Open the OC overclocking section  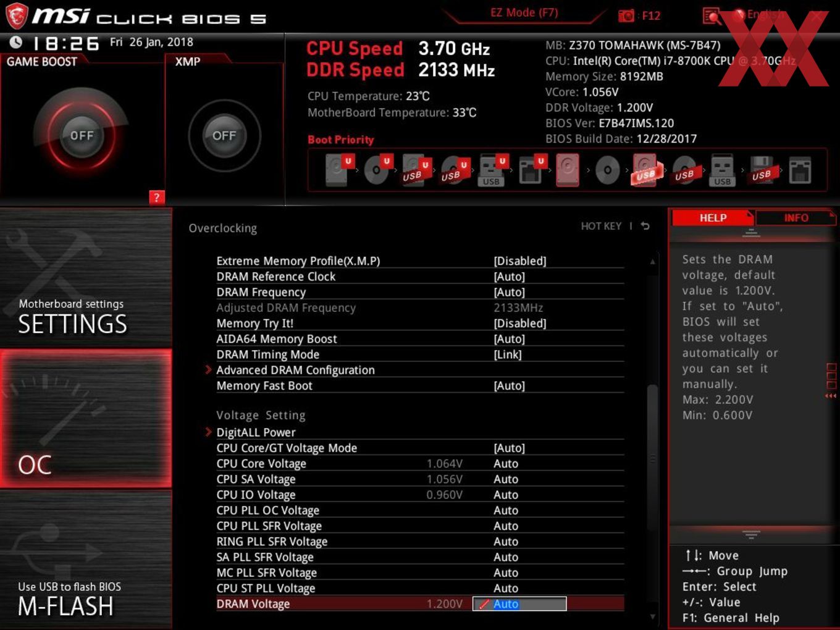click(x=86, y=419)
